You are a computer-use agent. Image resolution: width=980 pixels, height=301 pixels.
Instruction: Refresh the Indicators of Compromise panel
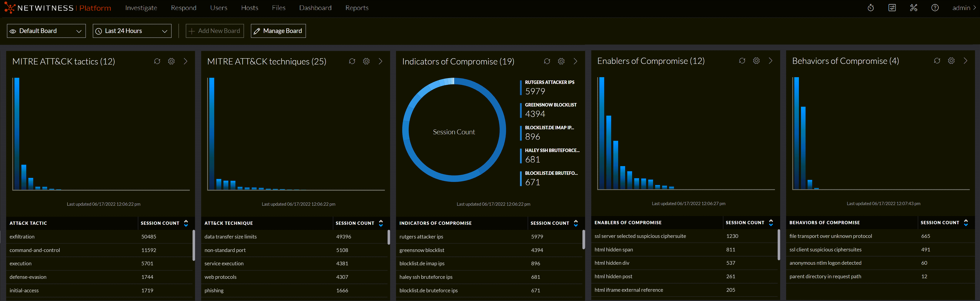547,61
